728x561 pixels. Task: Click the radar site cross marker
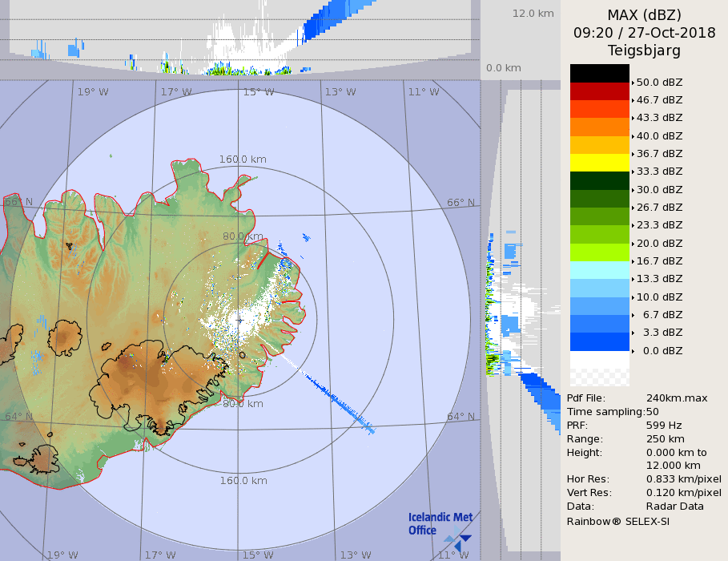239,320
